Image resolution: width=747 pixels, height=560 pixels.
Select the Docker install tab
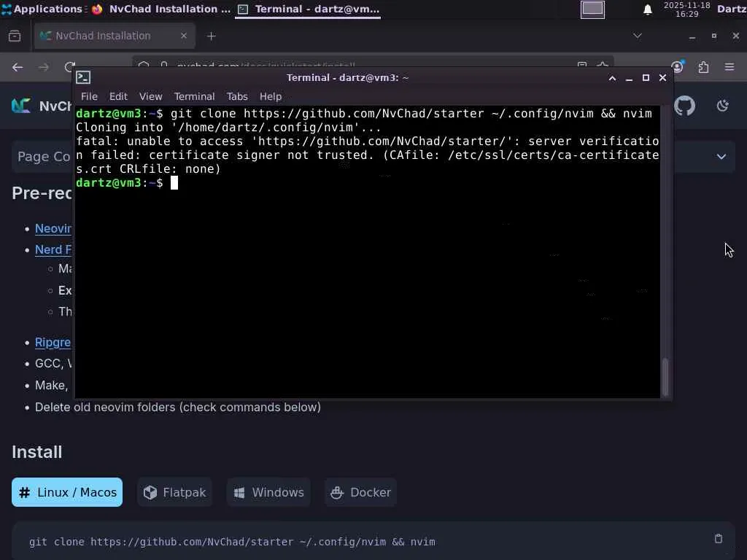360,492
